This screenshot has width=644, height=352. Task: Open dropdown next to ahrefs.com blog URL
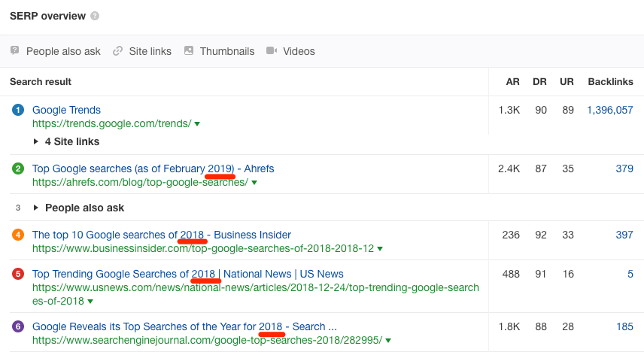(254, 183)
